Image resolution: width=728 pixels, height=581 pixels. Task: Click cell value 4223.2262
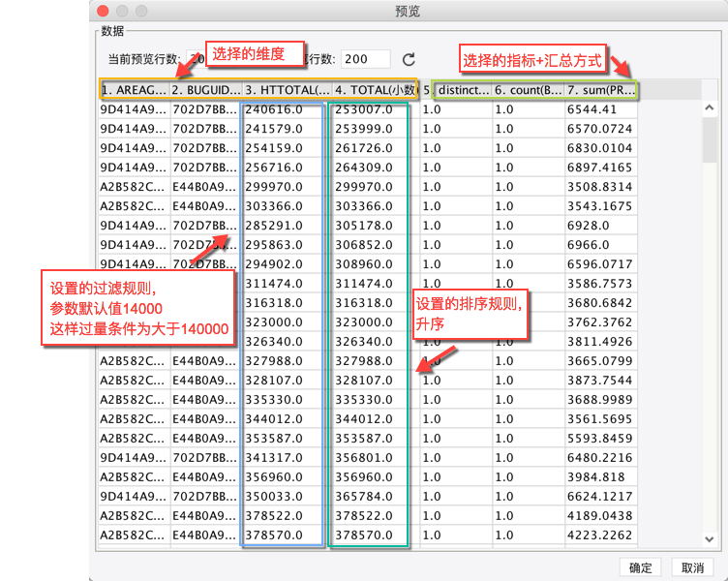(599, 535)
